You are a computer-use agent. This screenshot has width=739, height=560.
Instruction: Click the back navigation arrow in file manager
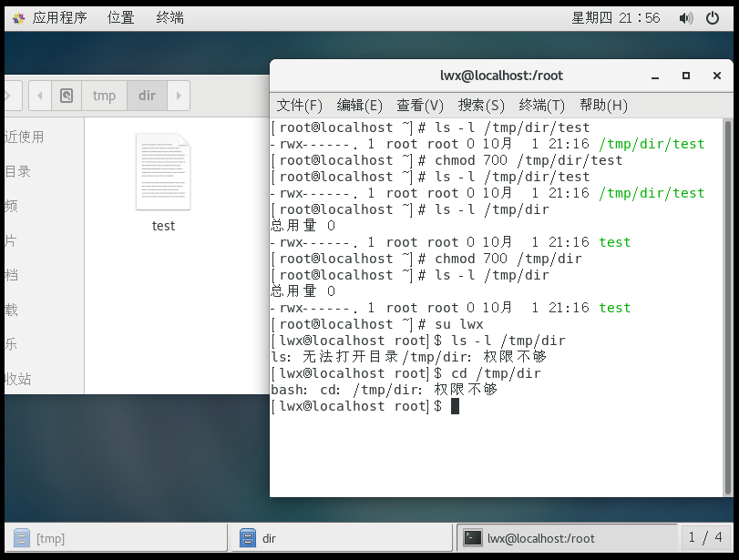[39, 95]
